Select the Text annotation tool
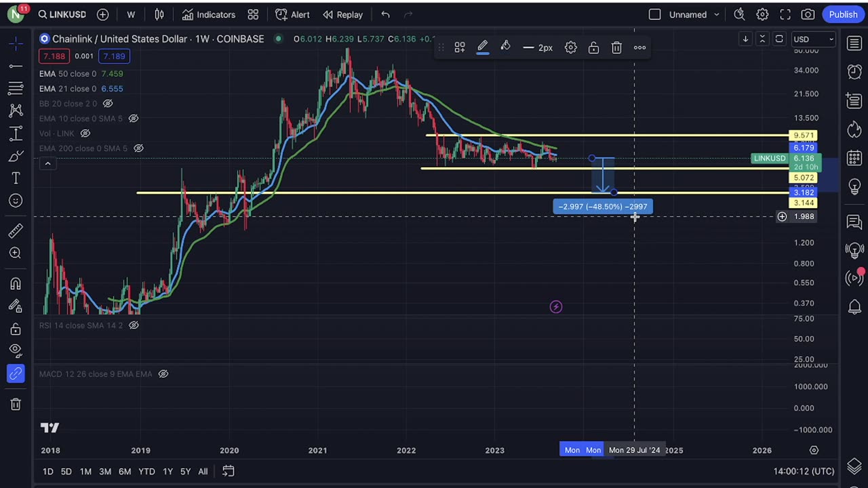This screenshot has width=868, height=488. (15, 178)
